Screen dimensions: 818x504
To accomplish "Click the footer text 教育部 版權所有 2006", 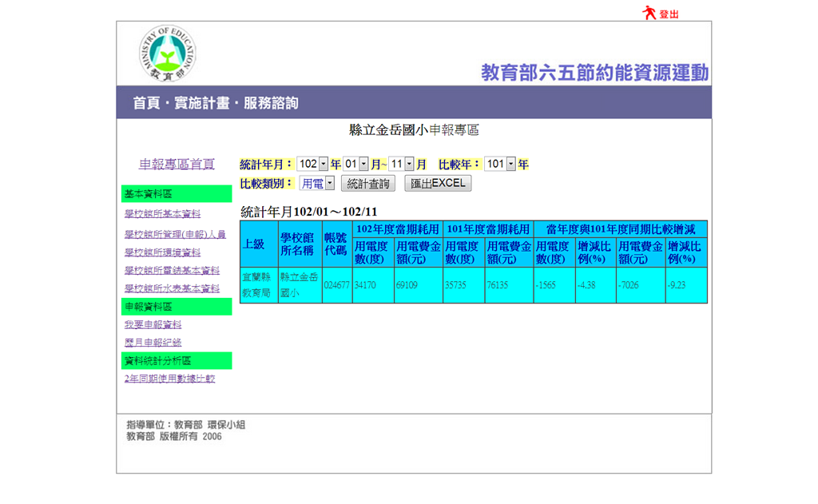I will pos(173,437).
